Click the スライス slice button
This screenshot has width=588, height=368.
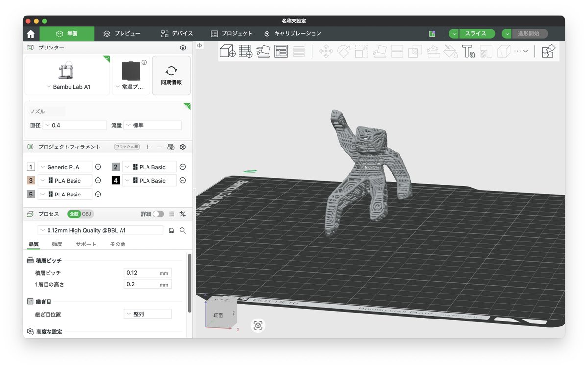pos(477,34)
